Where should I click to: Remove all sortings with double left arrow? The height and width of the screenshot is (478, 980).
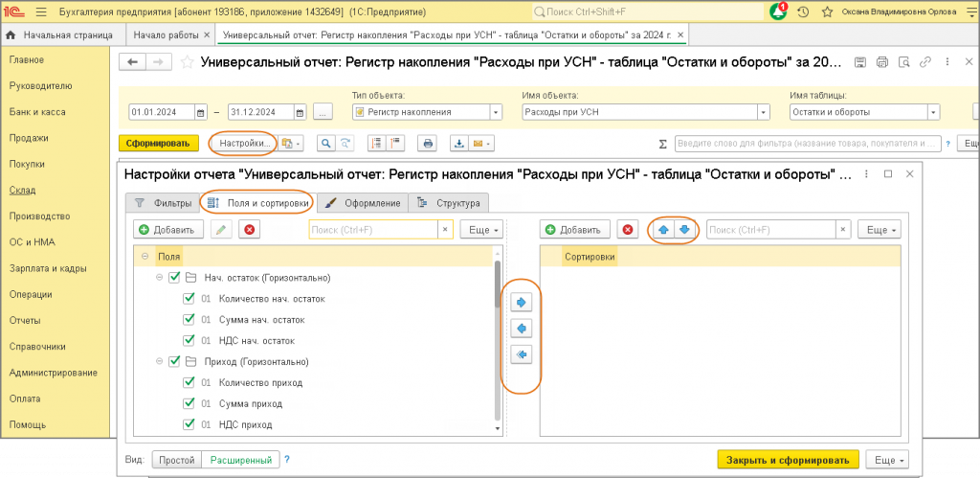pos(522,354)
